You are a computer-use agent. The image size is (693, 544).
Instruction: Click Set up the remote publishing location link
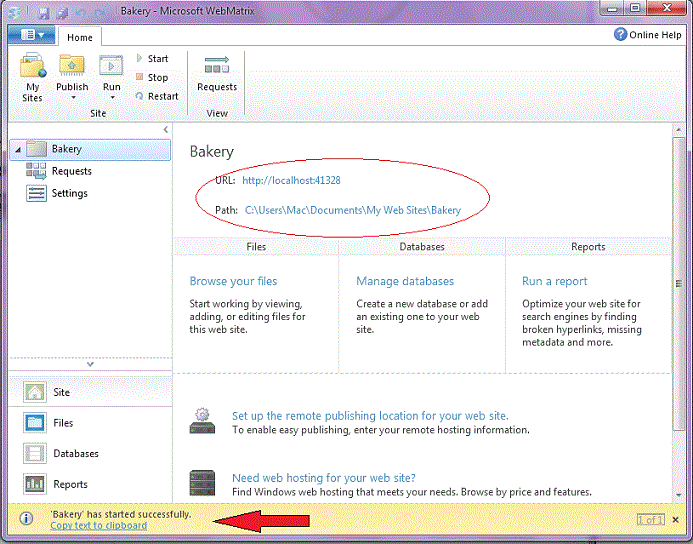(x=370, y=416)
